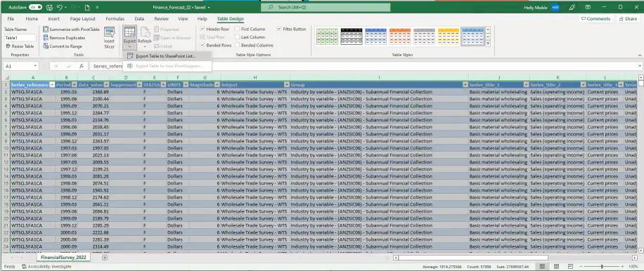Switch to the Data tab

click(139, 19)
